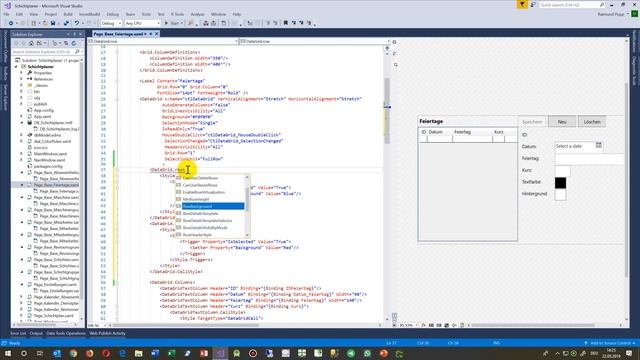The image size is (640, 360).
Task: Open the action center notification icon
Action: click(x=629, y=353)
